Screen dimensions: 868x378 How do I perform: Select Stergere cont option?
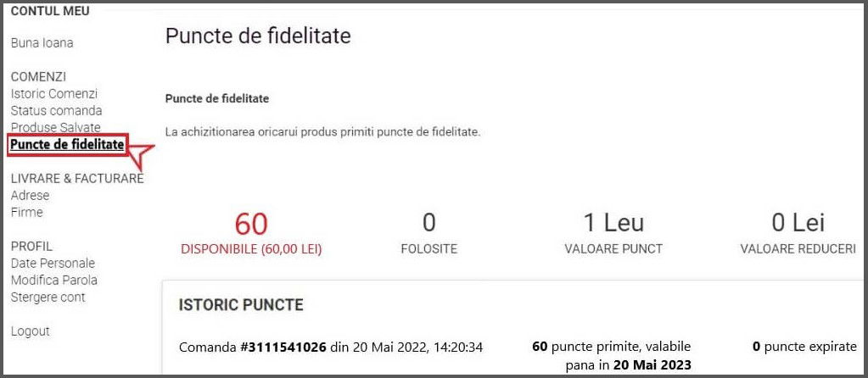pyautogui.click(x=48, y=297)
